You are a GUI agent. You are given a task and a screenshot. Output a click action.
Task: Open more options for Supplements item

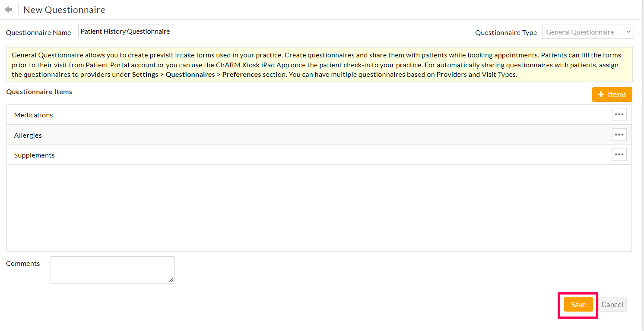tap(619, 154)
